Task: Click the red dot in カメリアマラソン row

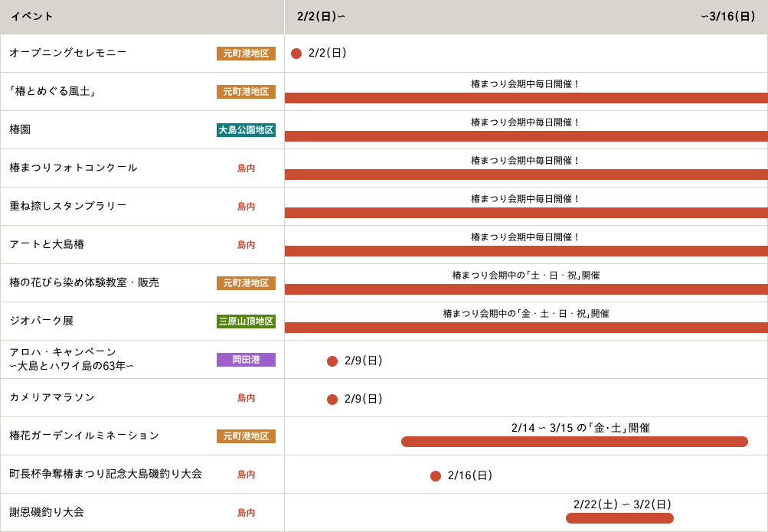Action: pyautogui.click(x=332, y=400)
